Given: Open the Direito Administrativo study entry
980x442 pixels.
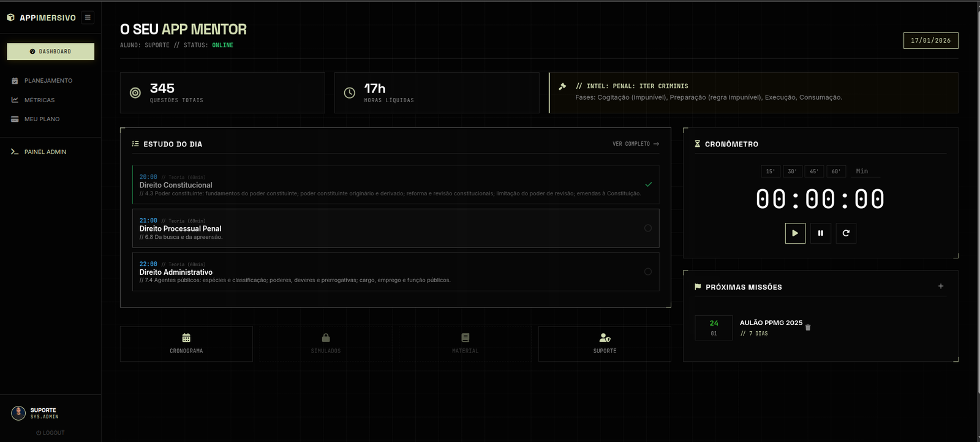Looking at the screenshot, I should point(396,272).
